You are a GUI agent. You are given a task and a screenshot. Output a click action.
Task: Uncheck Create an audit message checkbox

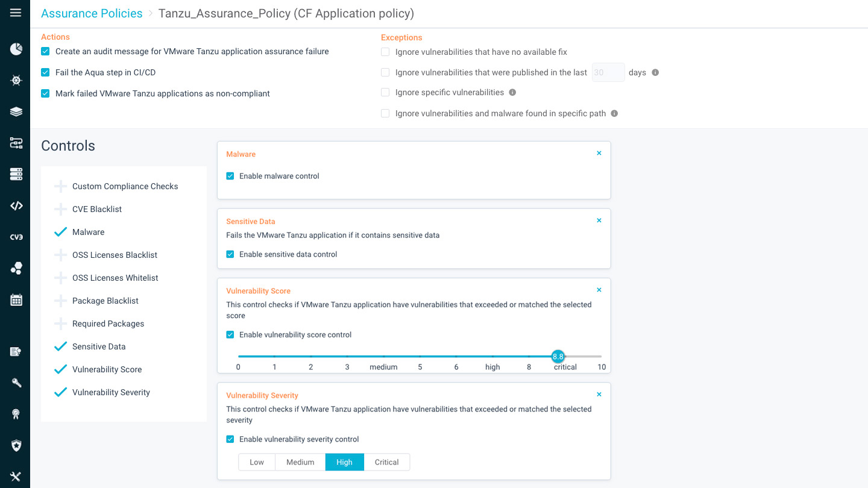pos(45,52)
